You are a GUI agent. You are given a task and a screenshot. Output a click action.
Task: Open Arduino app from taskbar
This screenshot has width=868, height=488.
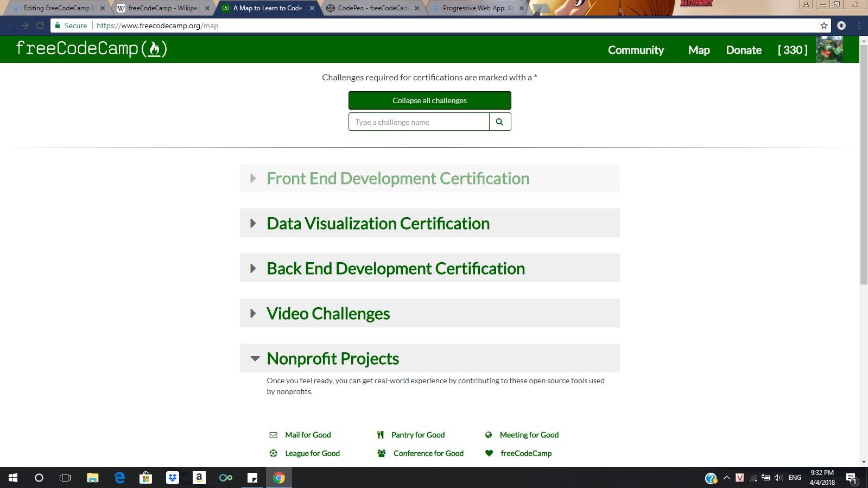[226, 478]
